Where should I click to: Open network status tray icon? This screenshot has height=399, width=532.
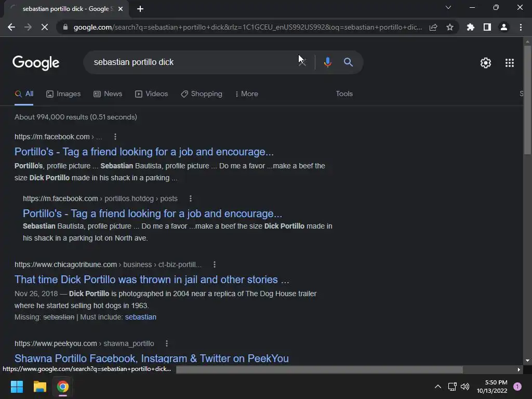click(453, 387)
